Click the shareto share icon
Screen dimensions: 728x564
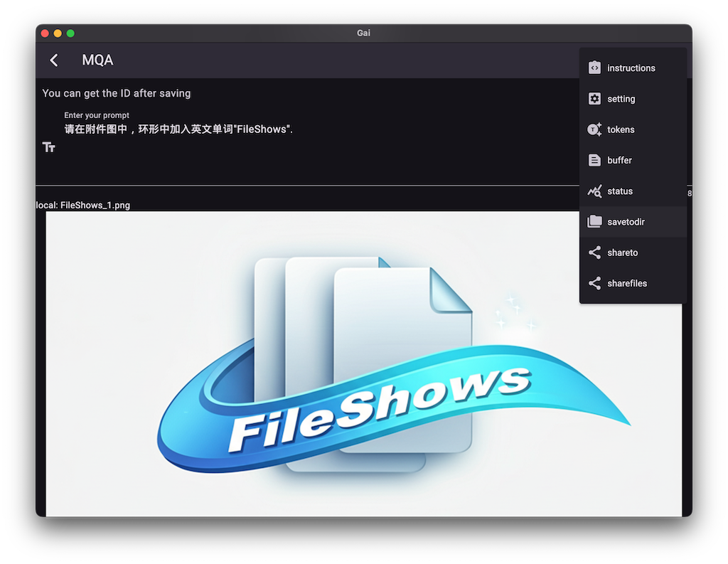(594, 252)
